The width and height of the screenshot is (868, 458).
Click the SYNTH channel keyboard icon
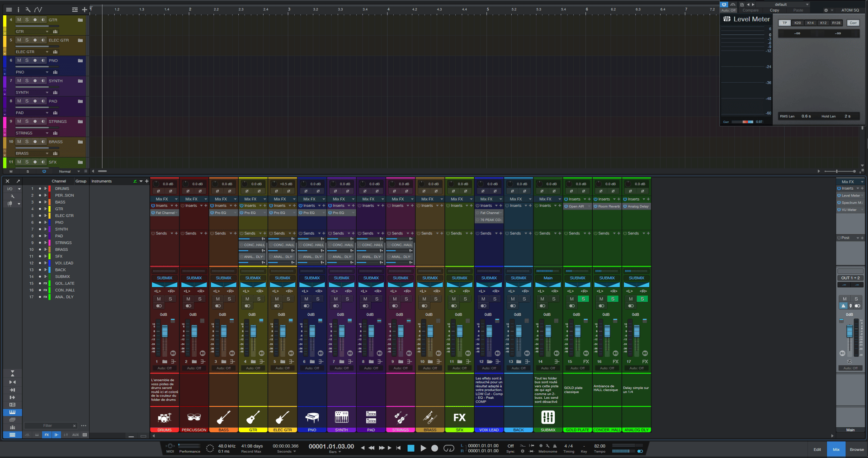341,417
